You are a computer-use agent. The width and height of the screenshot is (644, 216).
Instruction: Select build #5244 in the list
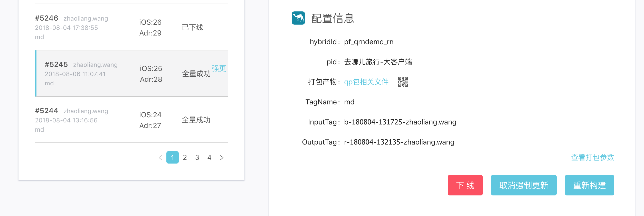point(131,120)
